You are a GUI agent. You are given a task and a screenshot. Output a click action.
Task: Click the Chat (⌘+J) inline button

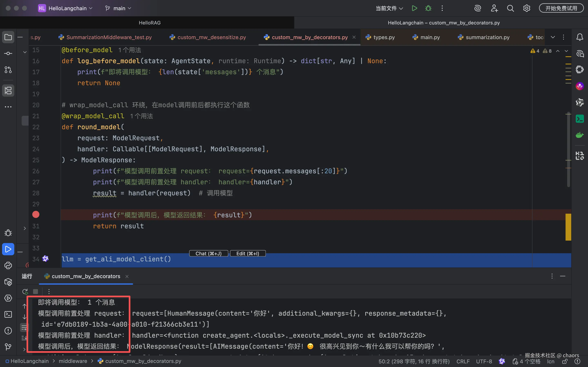[208, 253]
